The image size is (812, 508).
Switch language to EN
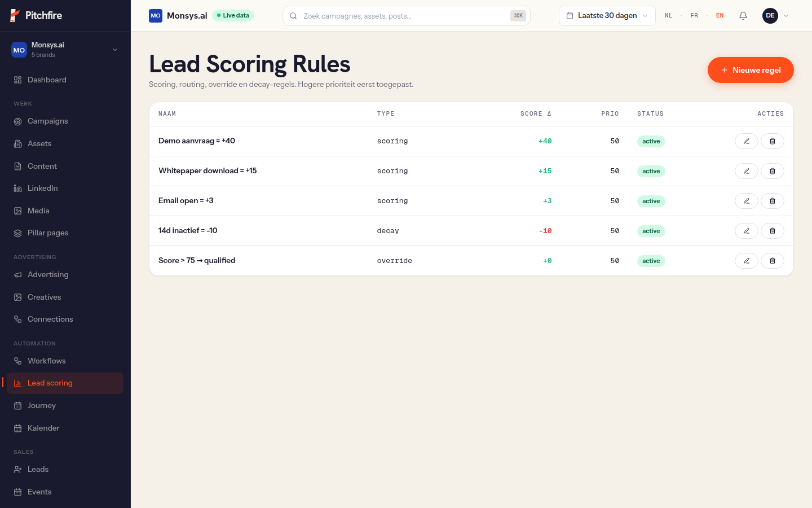click(720, 16)
